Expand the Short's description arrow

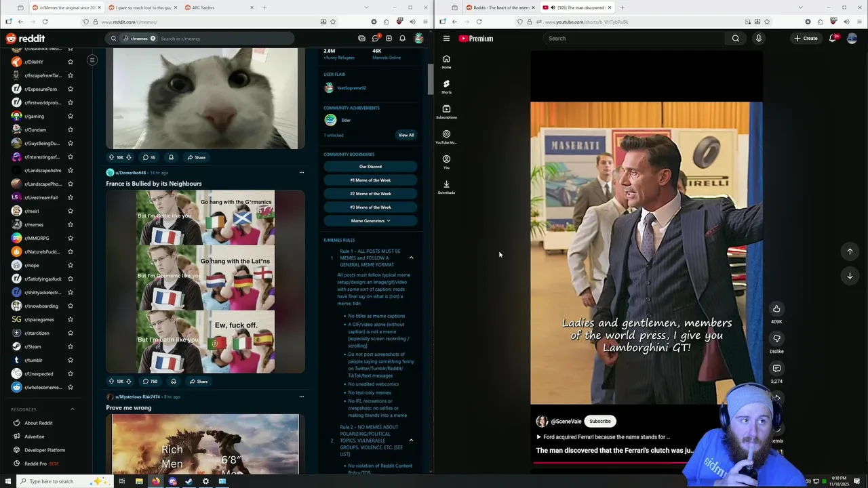[x=539, y=437]
